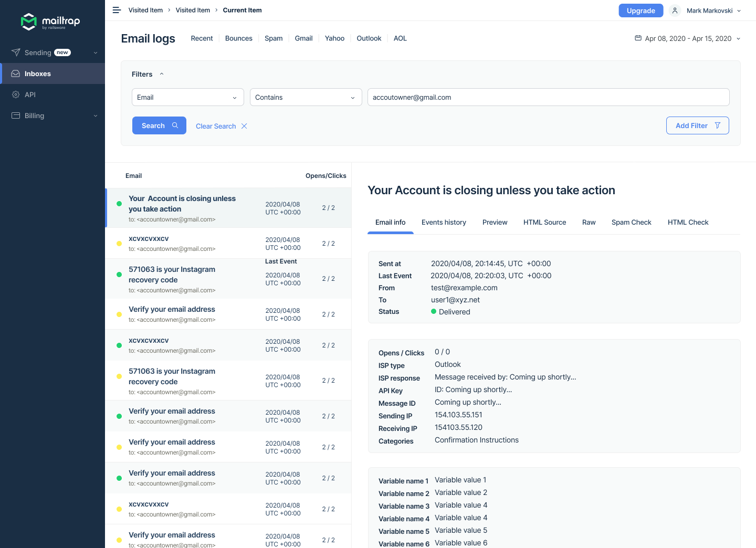This screenshot has height=548, width=756.
Task: Click the Billing card icon in sidebar
Action: pyautogui.click(x=16, y=115)
